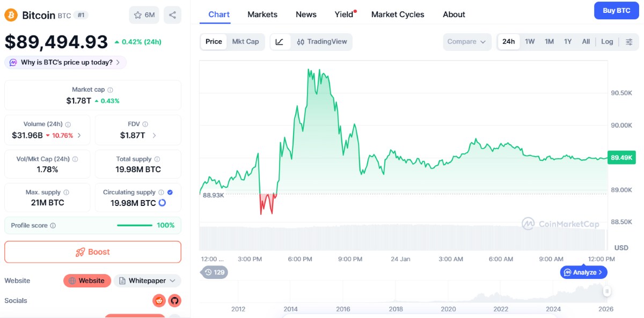
Task: Toggle Log scale on the chart
Action: [607, 42]
